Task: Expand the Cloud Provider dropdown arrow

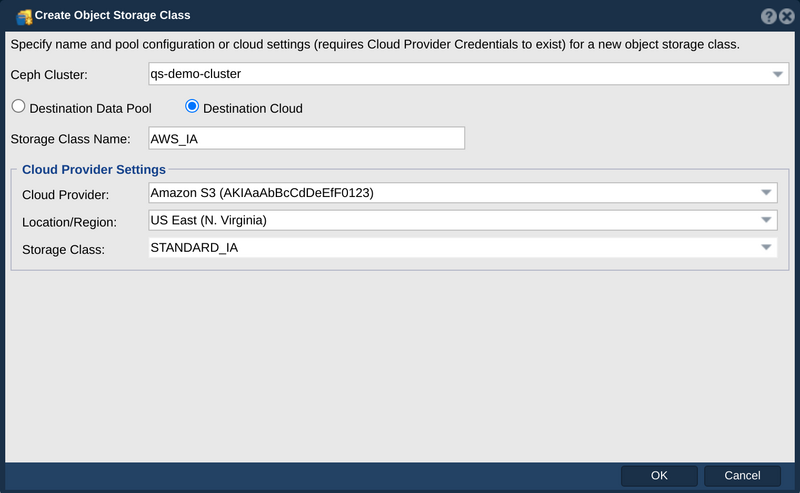Action: (766, 193)
